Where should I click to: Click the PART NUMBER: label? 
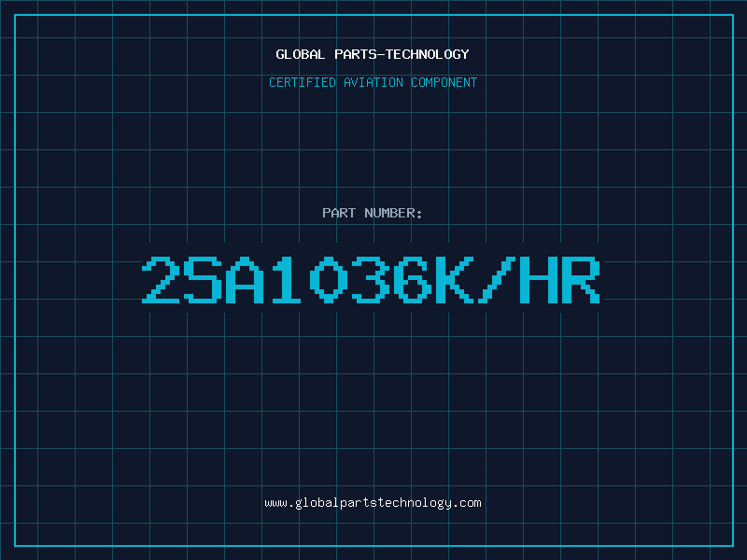[372, 213]
